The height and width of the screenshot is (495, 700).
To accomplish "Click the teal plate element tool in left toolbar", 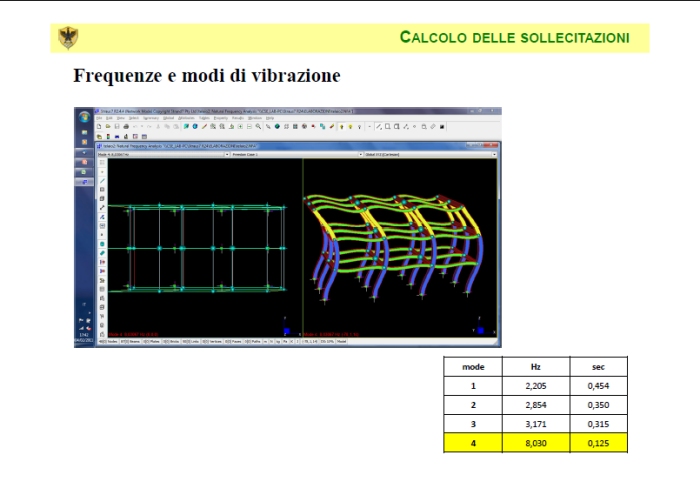I will coord(103,243).
